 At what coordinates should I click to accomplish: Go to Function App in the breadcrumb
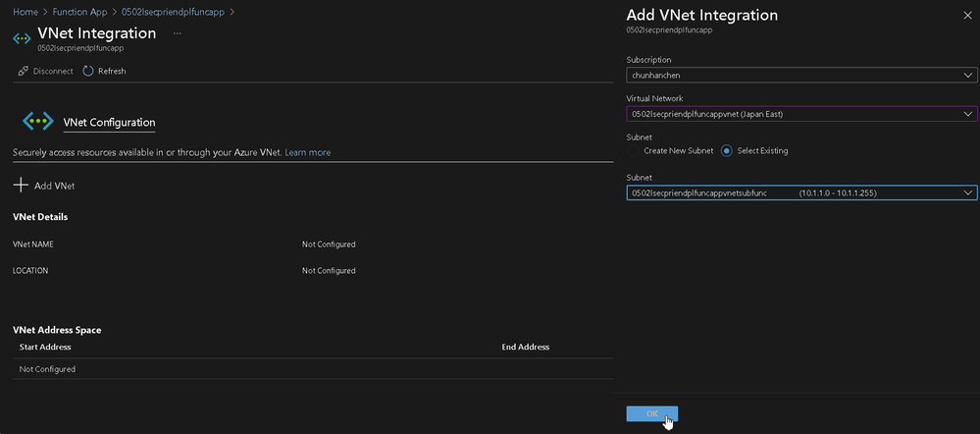[x=79, y=12]
